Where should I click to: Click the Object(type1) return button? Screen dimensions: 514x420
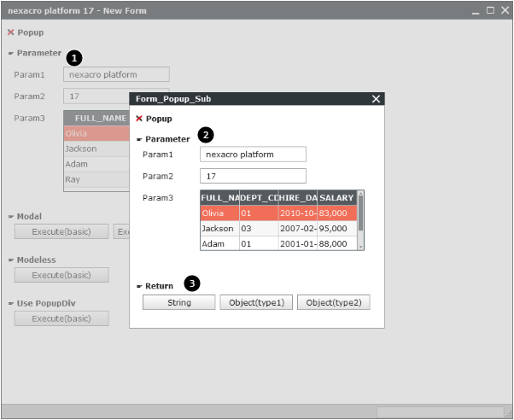[x=256, y=302]
